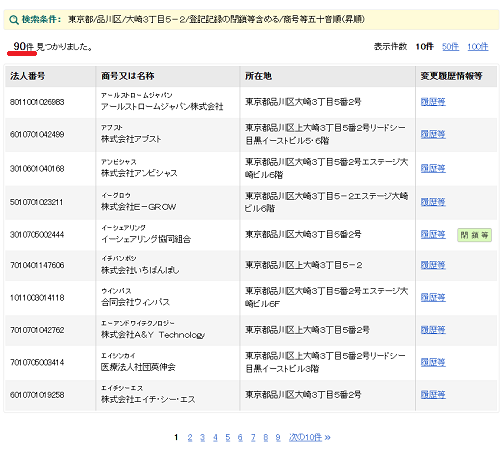Open 履歴等 for イーシェアリング協同組合
The width and height of the screenshot is (500, 449).
[x=433, y=234]
